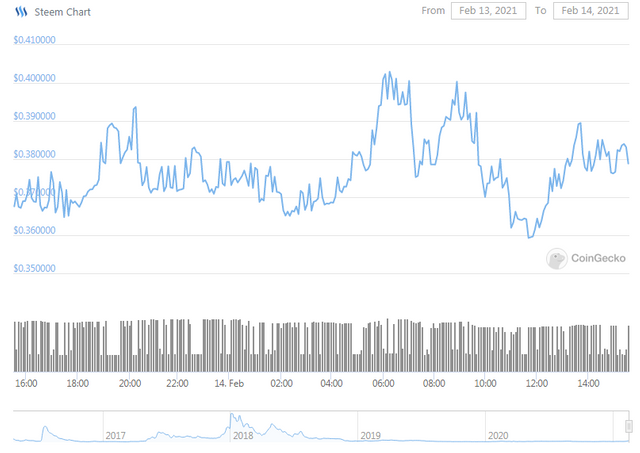Click the 10:00 time axis label

[x=485, y=384]
